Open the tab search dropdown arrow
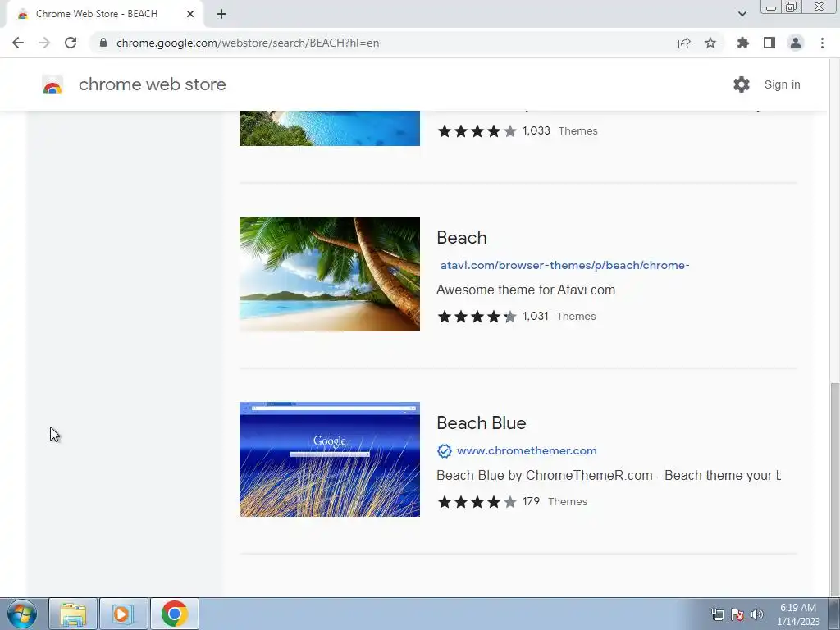 742,14
